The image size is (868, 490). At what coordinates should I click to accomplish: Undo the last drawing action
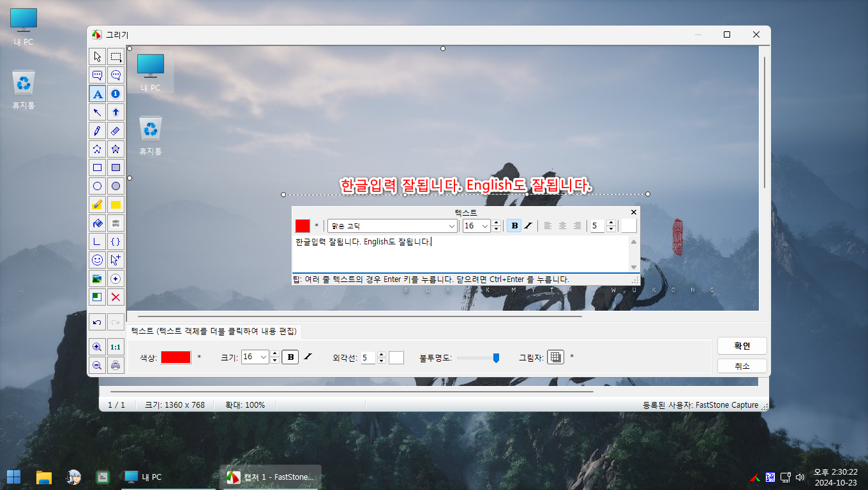[97, 322]
